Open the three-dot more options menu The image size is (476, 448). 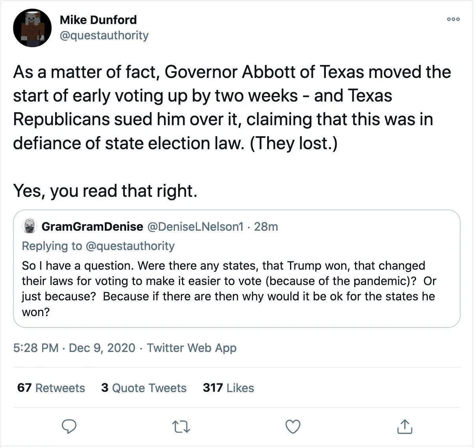tap(453, 19)
